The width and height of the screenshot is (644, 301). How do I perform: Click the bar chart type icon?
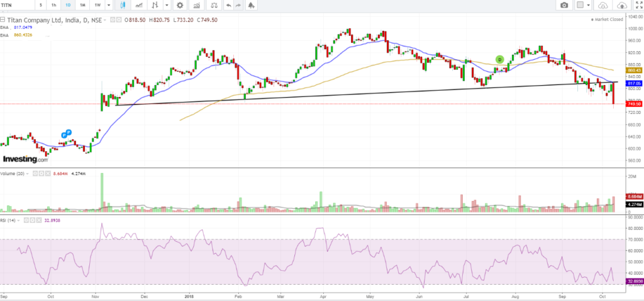(x=155, y=5)
